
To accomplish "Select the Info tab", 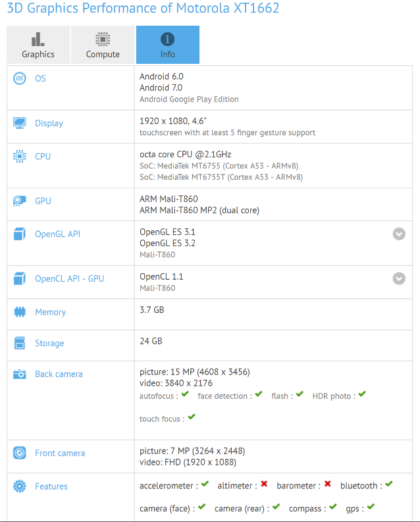I will (168, 45).
